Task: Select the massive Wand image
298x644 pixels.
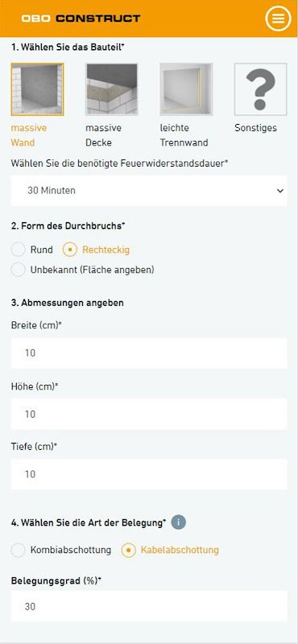Action: click(37, 89)
